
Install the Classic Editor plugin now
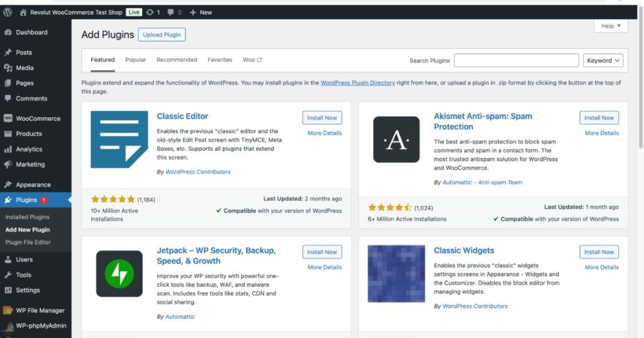[x=322, y=117]
